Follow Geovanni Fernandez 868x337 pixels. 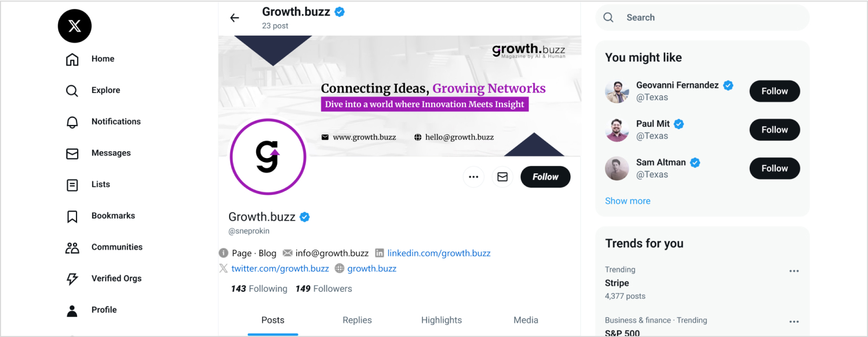coord(774,91)
